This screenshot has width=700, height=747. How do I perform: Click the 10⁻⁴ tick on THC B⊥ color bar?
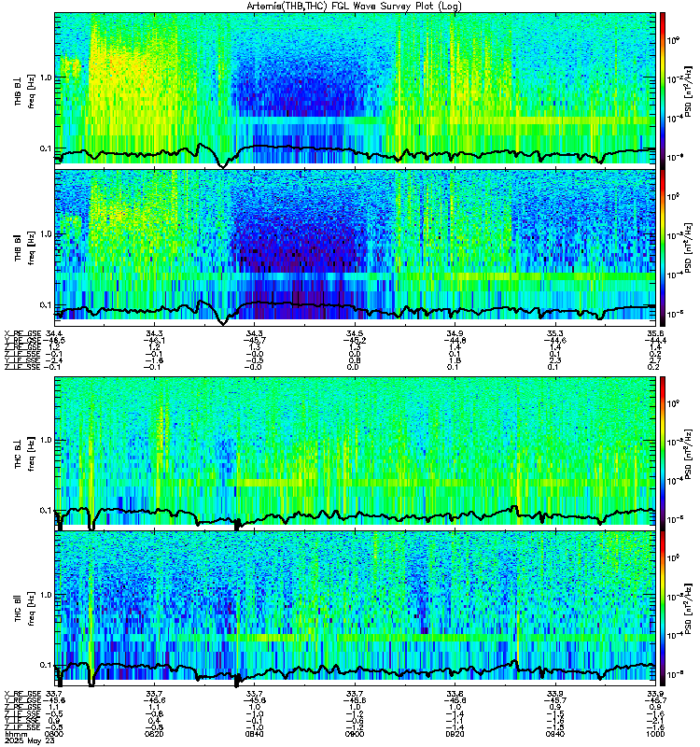tap(675, 481)
